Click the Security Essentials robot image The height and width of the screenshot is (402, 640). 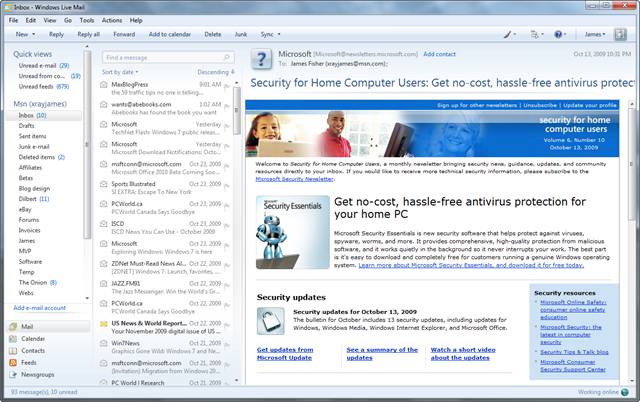click(x=293, y=232)
